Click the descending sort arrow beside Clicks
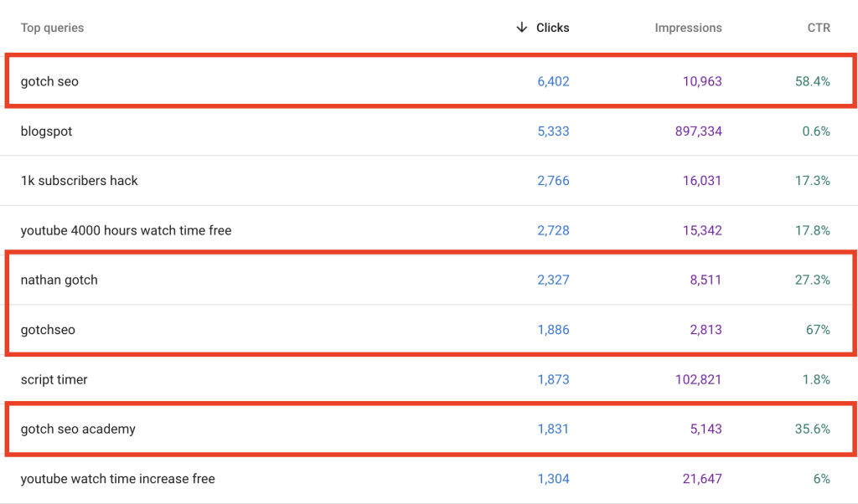858x504 pixels. tap(522, 28)
